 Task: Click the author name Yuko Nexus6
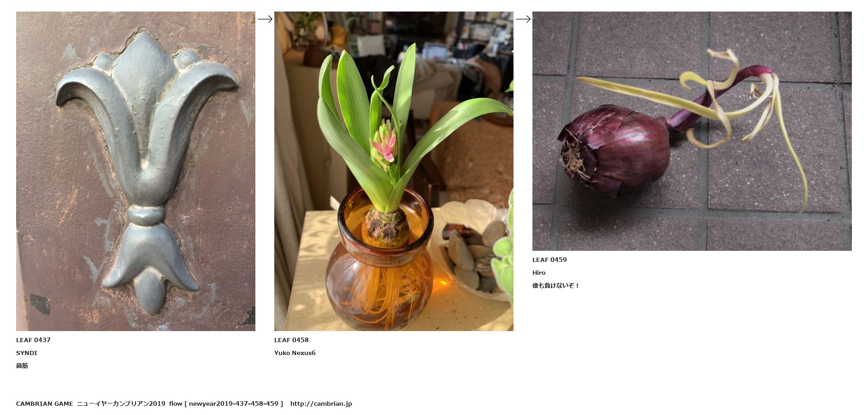tap(295, 353)
